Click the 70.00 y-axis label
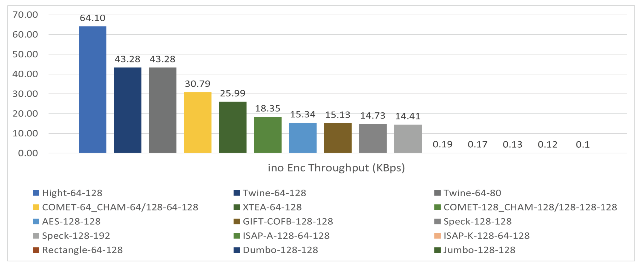 [x=25, y=15]
